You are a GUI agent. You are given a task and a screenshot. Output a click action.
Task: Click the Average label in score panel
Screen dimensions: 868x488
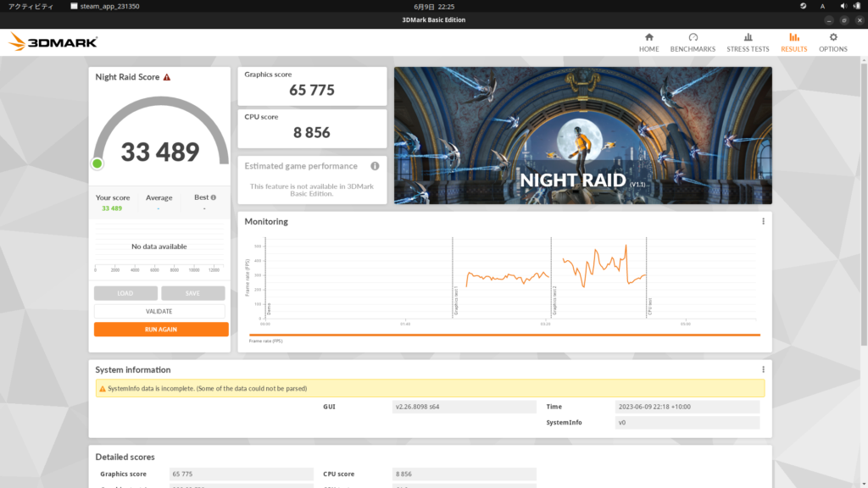(x=159, y=197)
